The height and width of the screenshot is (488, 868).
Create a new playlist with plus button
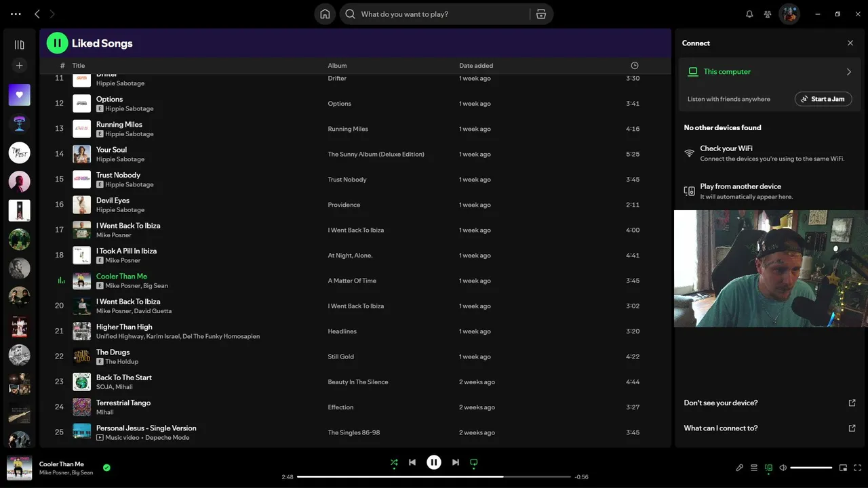click(19, 66)
